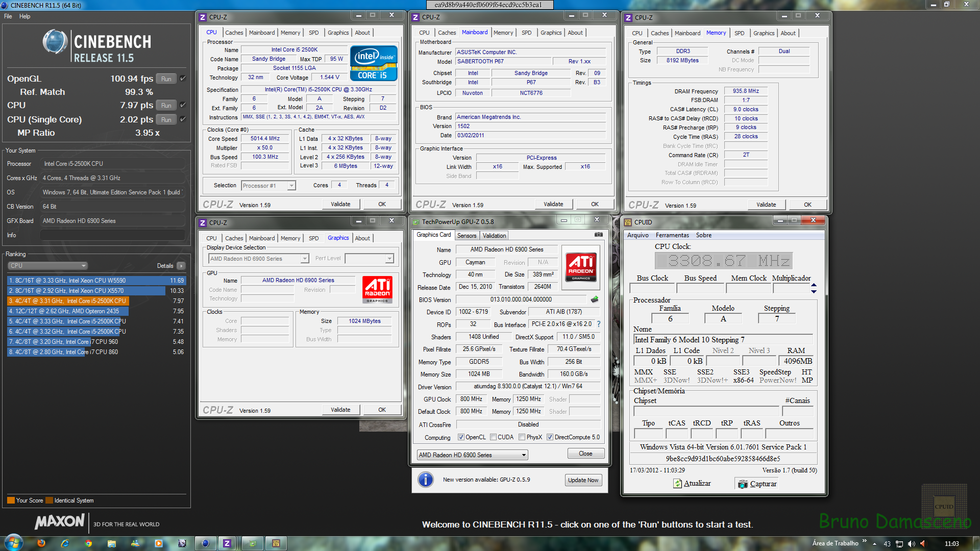Toggle the OpenCL checkbox in GPU-Z

461,437
